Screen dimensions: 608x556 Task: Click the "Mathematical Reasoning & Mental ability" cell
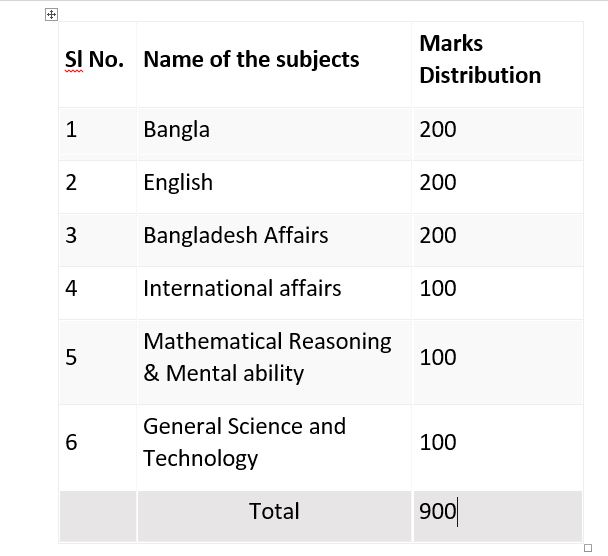(267, 357)
